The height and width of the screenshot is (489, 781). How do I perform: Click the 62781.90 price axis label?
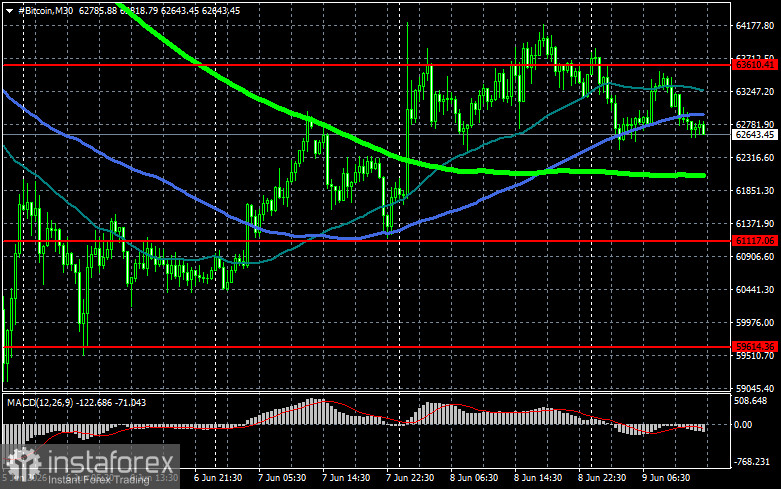click(x=755, y=124)
